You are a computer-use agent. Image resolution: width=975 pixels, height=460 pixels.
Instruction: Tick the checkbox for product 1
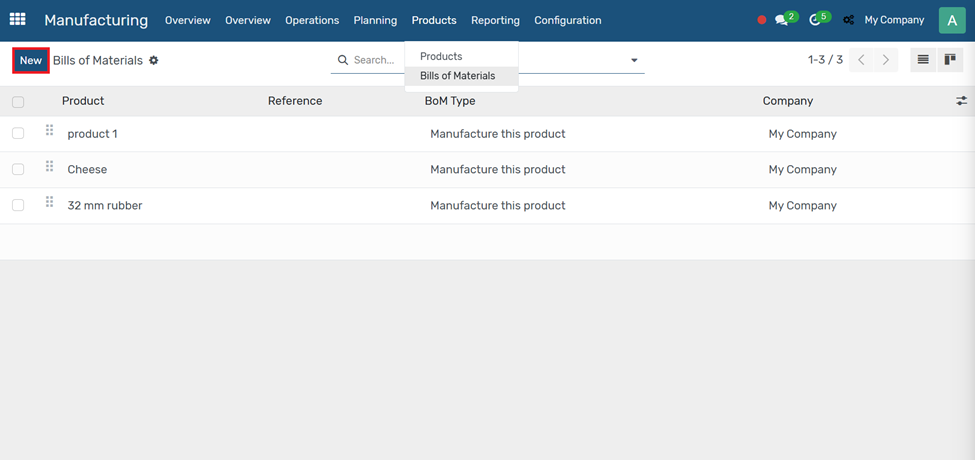click(18, 134)
